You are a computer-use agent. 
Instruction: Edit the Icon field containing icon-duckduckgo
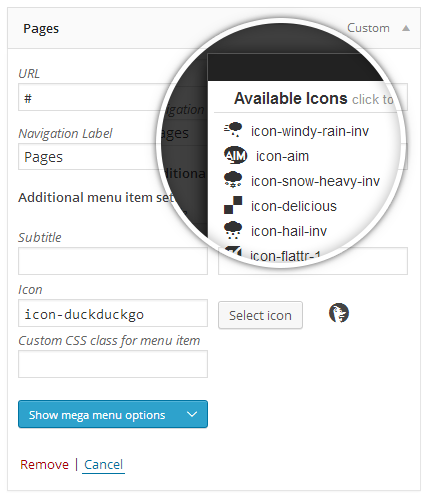pos(113,313)
